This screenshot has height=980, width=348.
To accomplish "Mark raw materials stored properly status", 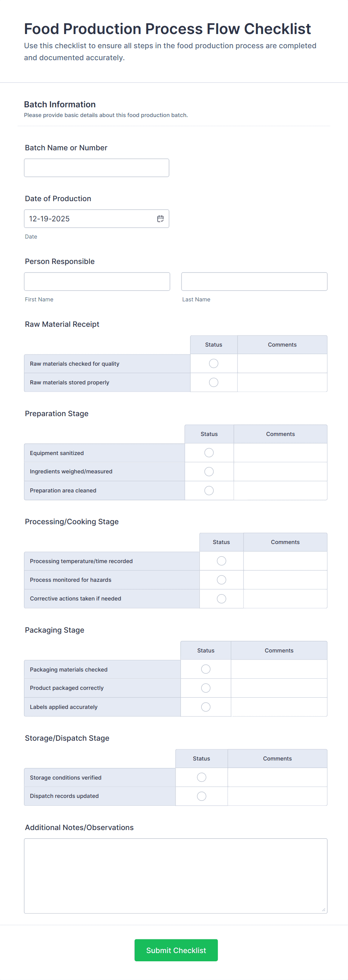I will click(x=214, y=383).
